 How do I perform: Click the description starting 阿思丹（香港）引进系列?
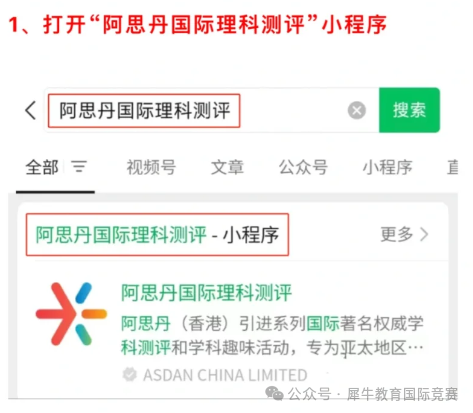coord(272,336)
